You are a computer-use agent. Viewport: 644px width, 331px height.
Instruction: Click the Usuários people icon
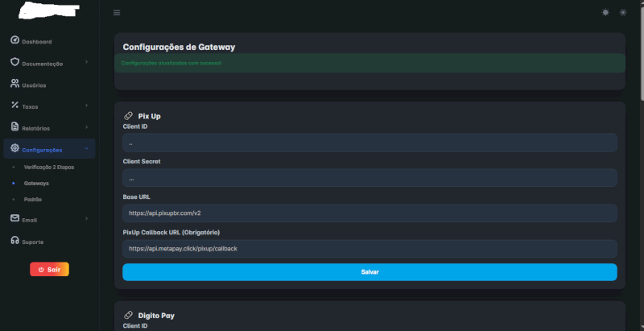click(x=14, y=85)
